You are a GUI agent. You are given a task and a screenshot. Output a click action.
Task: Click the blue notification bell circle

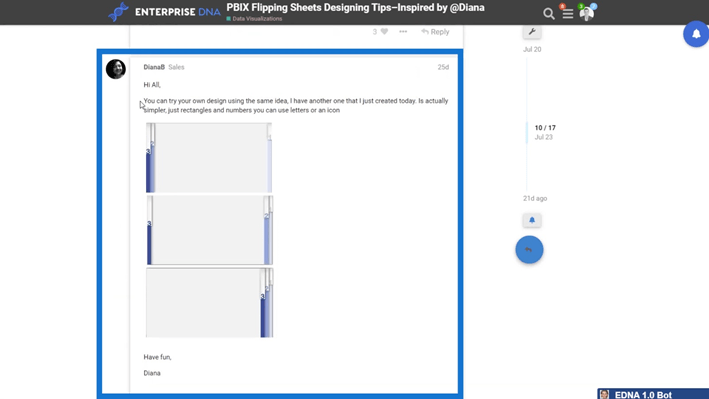point(696,33)
